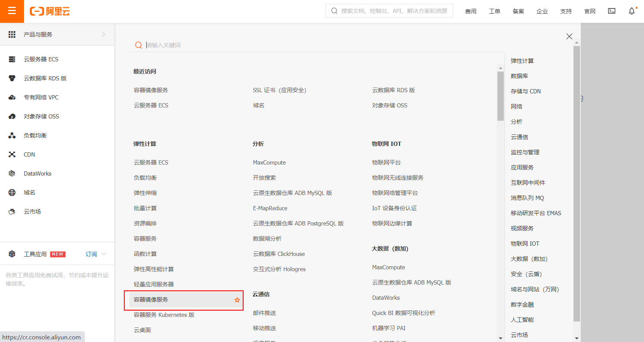The width and height of the screenshot is (644, 342).
Task: Click product list scroll-down arrow
Action: pos(500,338)
